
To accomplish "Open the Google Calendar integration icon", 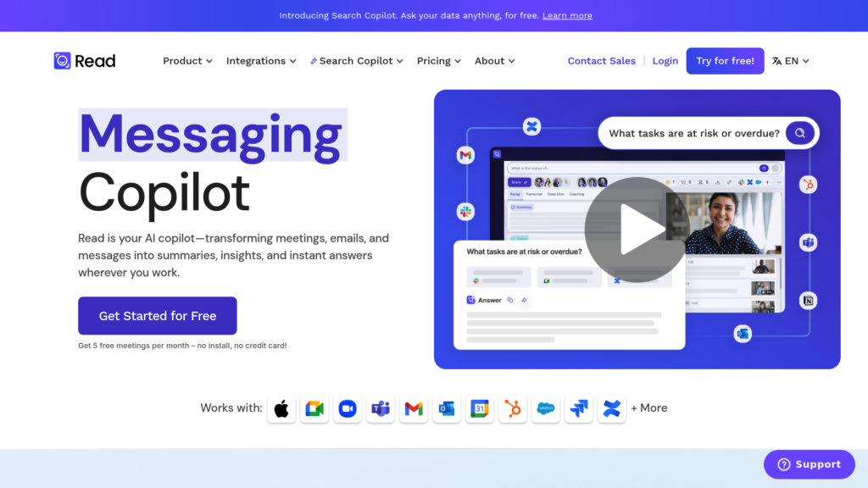I will coord(480,408).
